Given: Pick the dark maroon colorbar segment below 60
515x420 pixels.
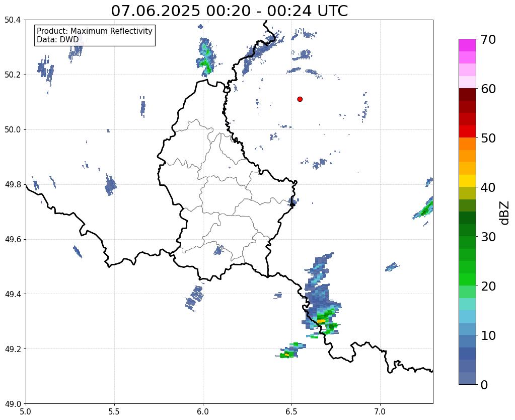Looking at the screenshot, I should 467,95.
